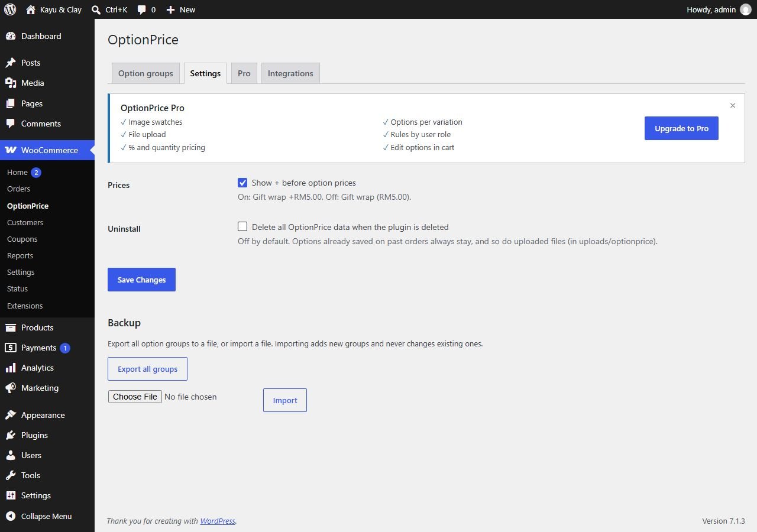This screenshot has width=757, height=532.
Task: Open the admin user avatar
Action: click(x=745, y=9)
